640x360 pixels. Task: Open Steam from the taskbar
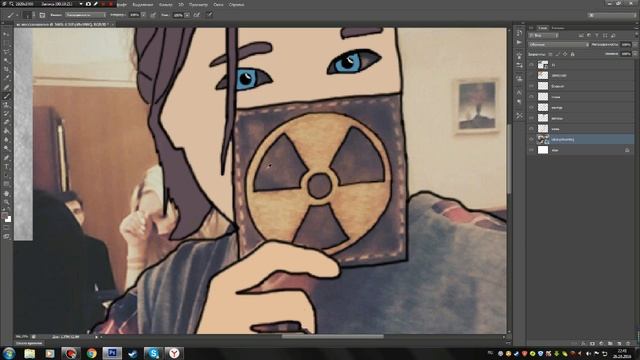tap(133, 353)
